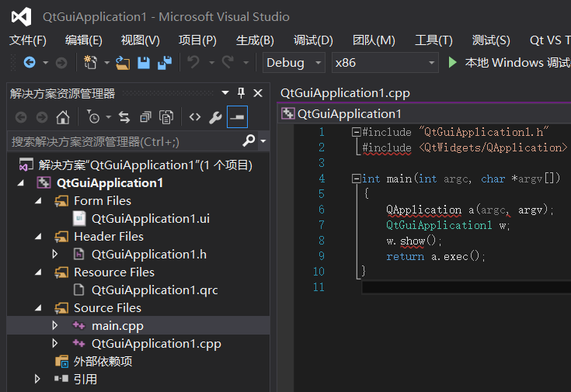Redo action in toolbar

[x=228, y=62]
